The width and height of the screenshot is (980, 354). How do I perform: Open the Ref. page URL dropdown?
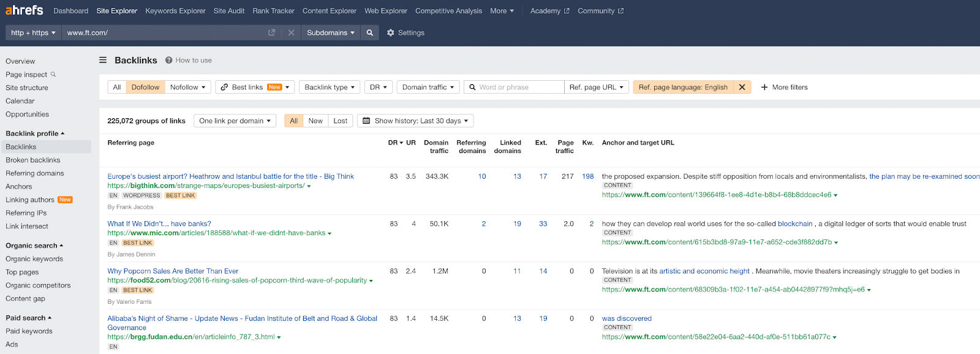coord(597,87)
